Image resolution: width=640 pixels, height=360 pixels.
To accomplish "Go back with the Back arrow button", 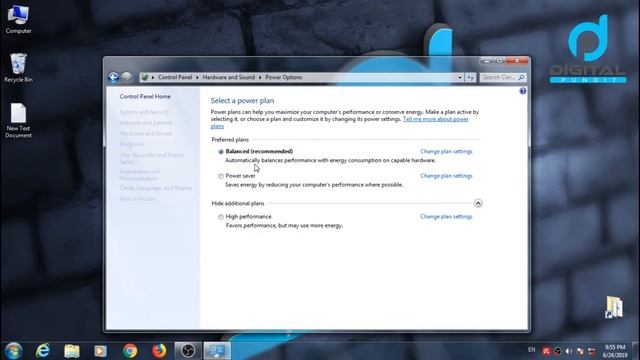I will coord(113,77).
